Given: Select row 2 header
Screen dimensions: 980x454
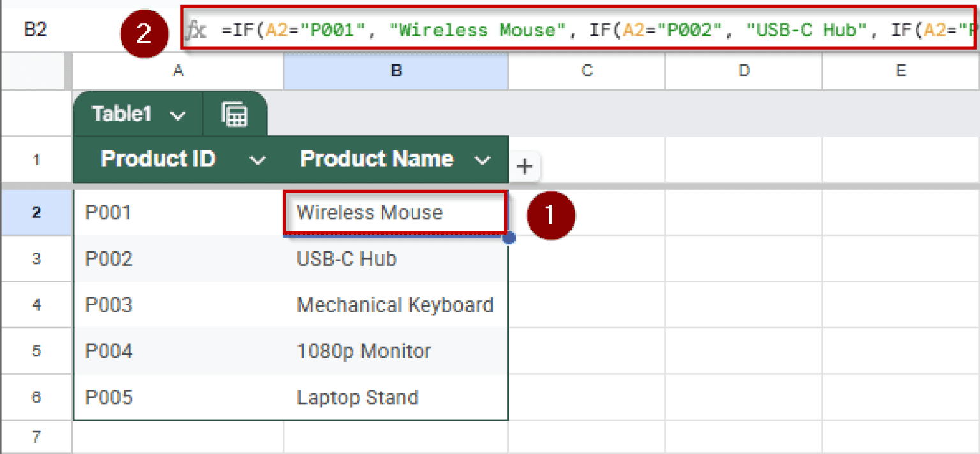Looking at the screenshot, I should 36,212.
